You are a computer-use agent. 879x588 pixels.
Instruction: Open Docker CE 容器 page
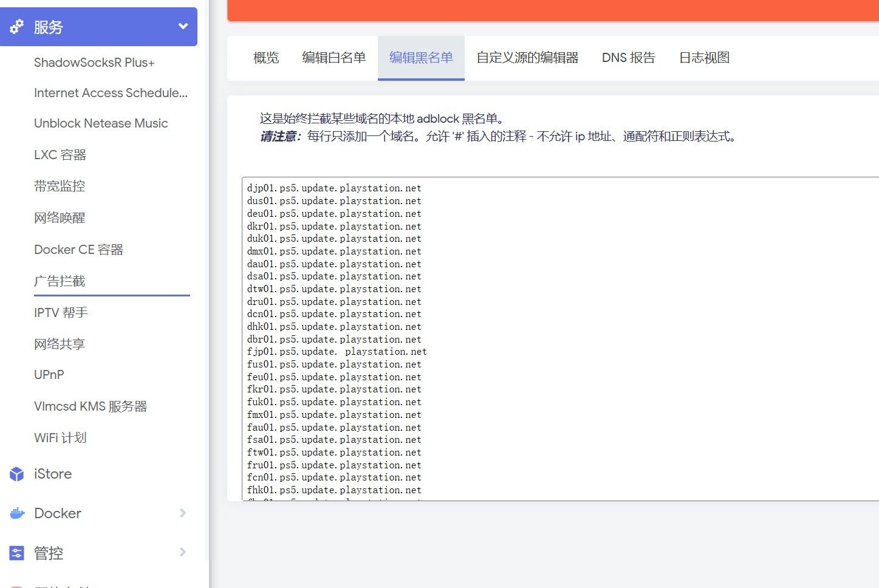coord(79,250)
